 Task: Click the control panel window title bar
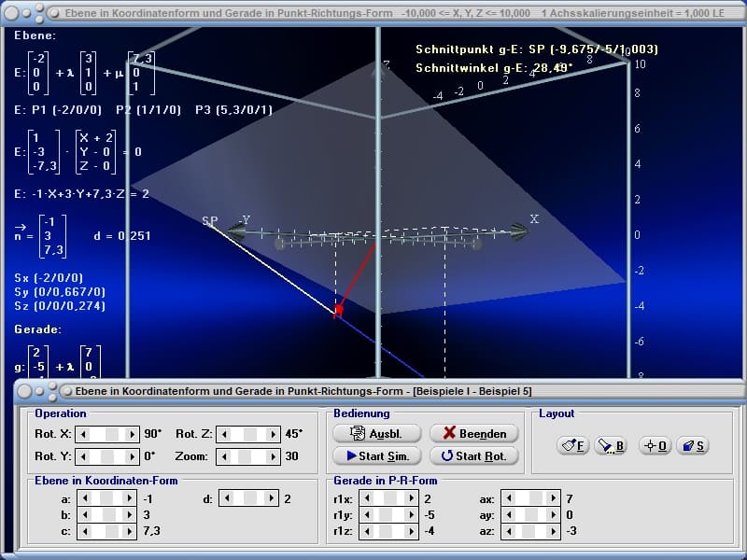tap(379, 391)
